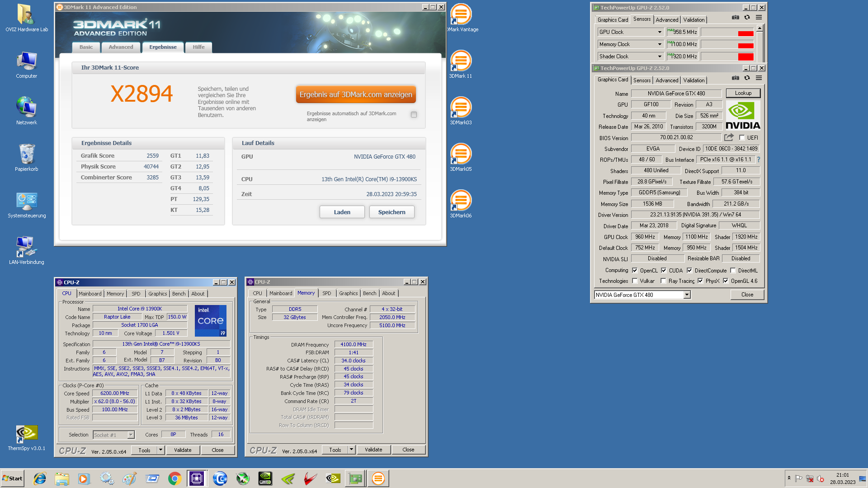This screenshot has width=868, height=488.
Task: Click the Speichern button
Action: point(392,212)
